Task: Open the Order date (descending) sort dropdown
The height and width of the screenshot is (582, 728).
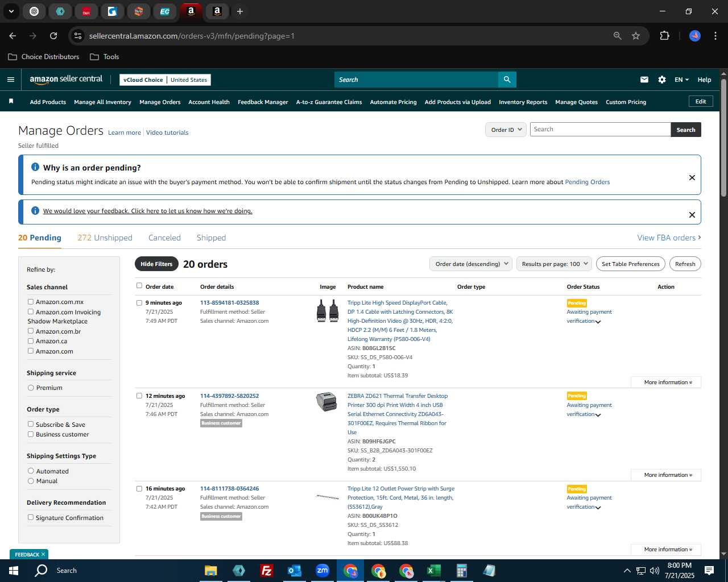Action: (x=471, y=264)
